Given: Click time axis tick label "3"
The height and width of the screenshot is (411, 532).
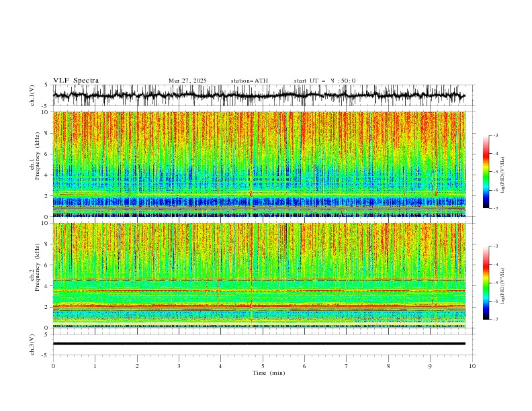Looking at the screenshot, I should (179, 366).
